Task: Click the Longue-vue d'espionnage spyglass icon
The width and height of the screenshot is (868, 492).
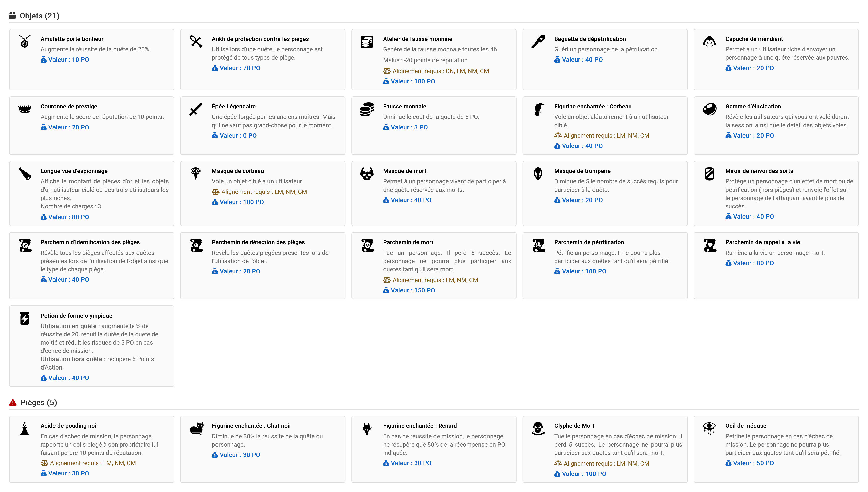Action: point(25,174)
